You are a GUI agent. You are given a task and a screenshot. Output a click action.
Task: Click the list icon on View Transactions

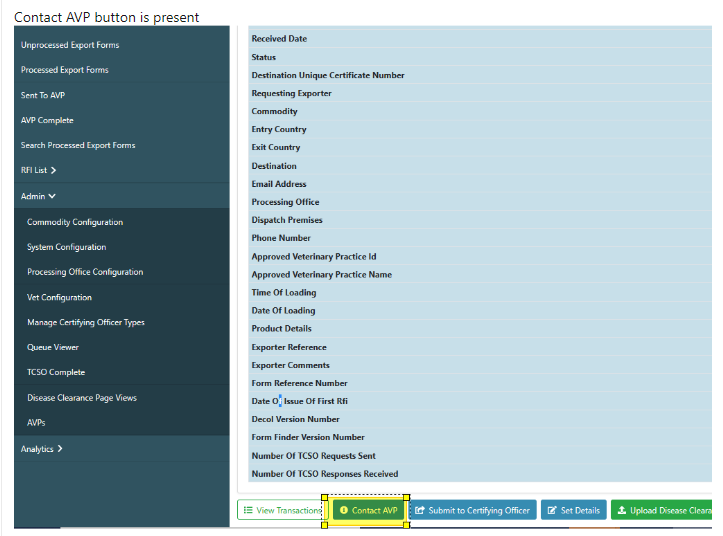(x=248, y=510)
